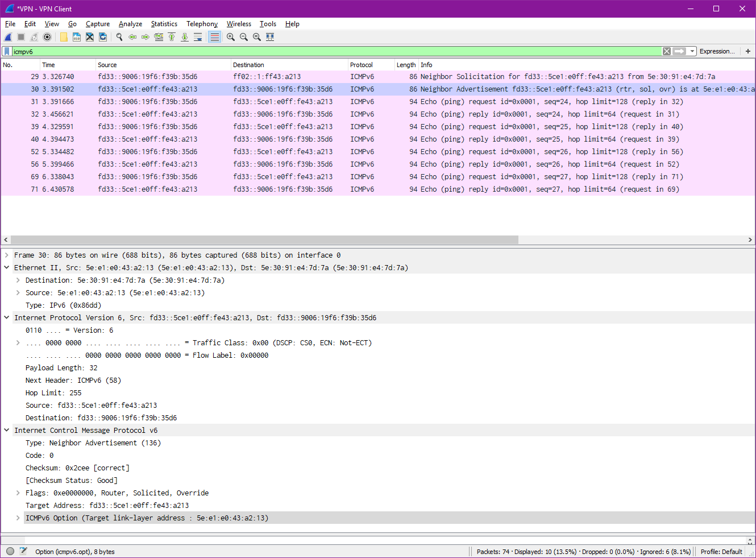Open the Capture menu
The image size is (756, 558).
98,24
